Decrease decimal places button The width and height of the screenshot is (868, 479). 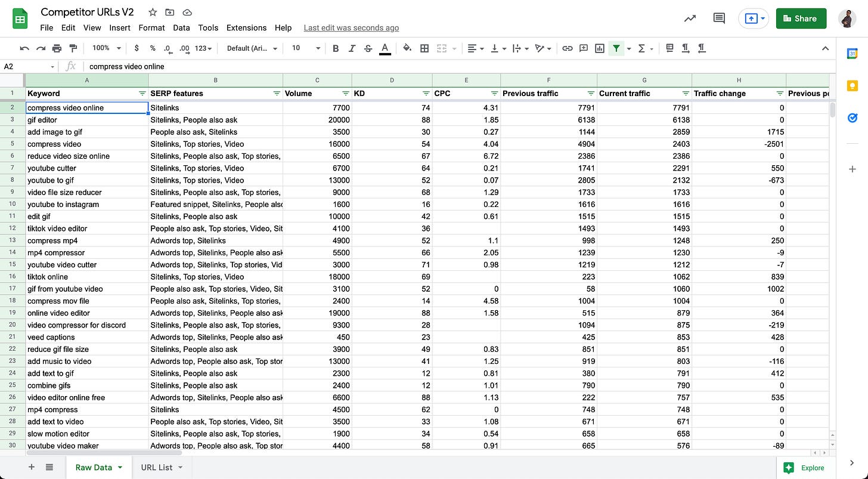coord(168,48)
